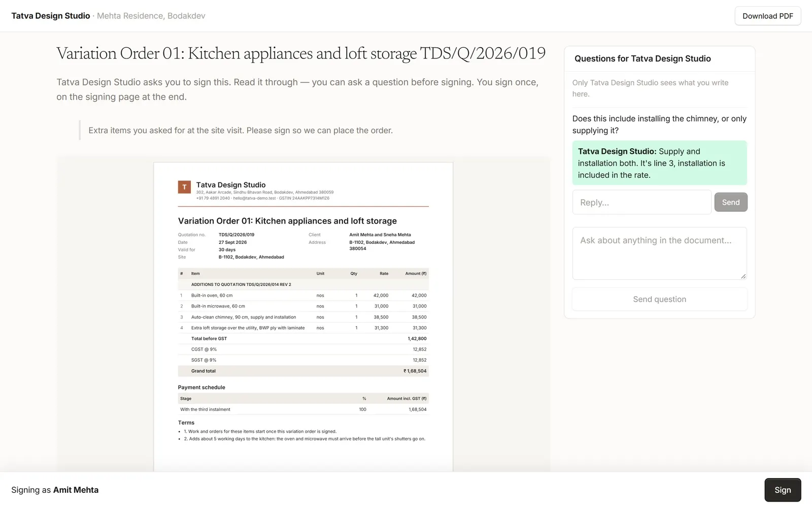Click the quotation number TDS/Q/2026/019 in the document
The image size is (812, 508).
coord(236,235)
